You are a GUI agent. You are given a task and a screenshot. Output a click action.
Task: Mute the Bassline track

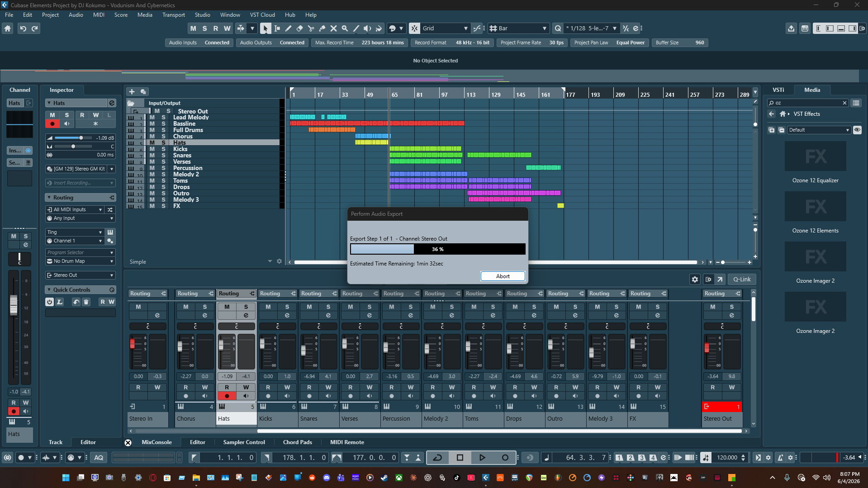(152, 124)
